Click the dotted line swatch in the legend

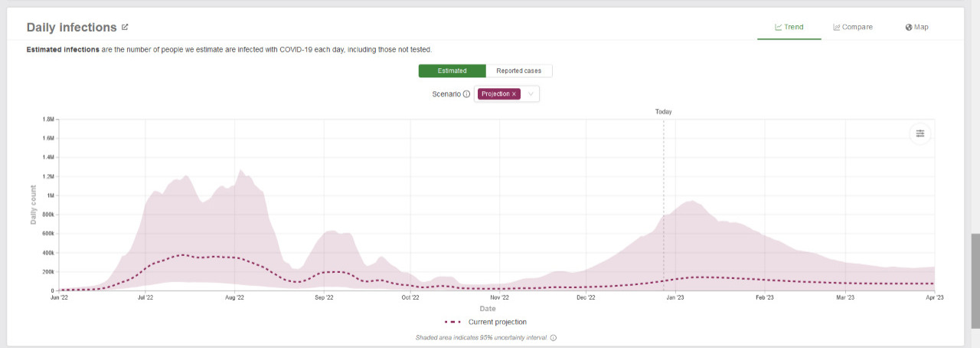point(452,322)
